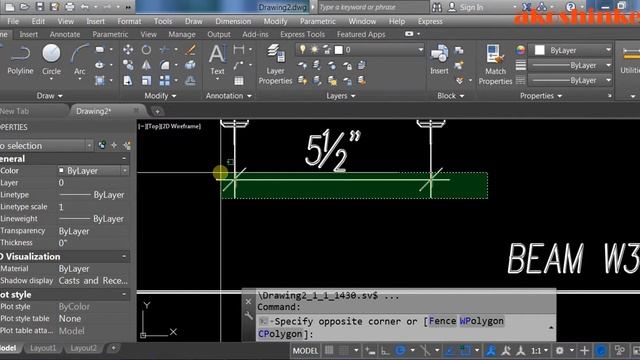Click the Linear Dimension tool
The height and width of the screenshot is (360, 640).
click(x=239, y=50)
